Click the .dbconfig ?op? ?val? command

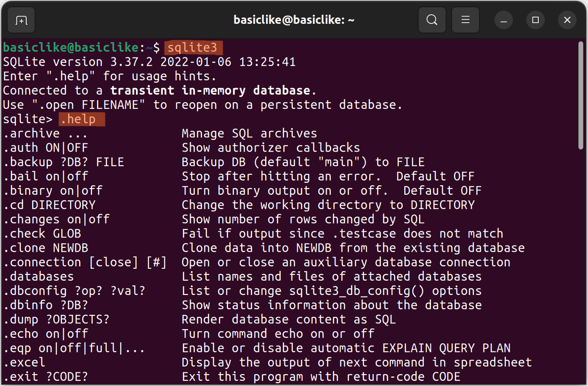[x=74, y=290]
